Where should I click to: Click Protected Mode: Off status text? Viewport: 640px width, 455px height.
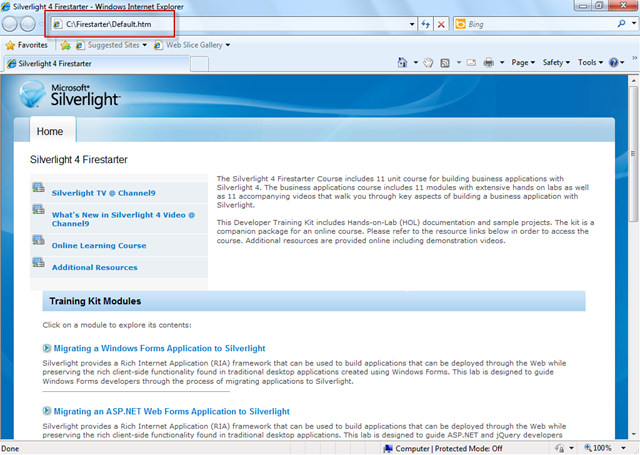468,448
